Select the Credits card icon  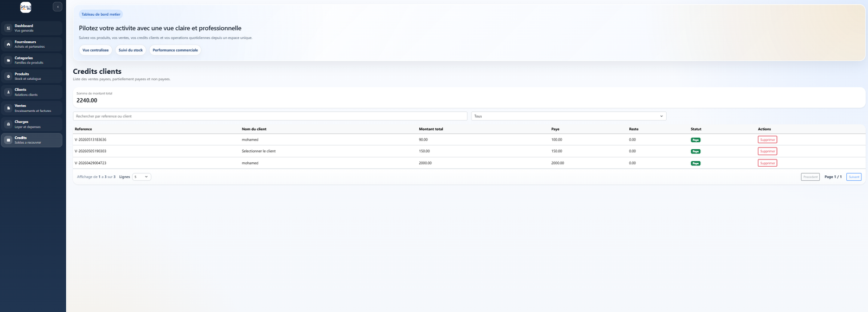click(x=8, y=140)
